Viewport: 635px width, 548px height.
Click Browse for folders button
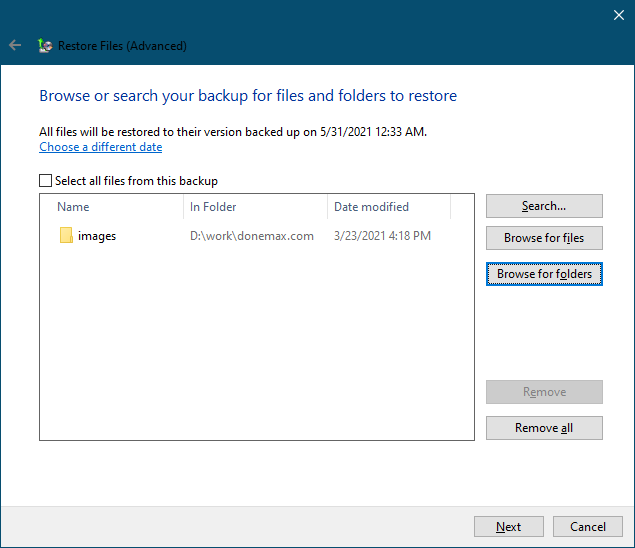(x=544, y=274)
